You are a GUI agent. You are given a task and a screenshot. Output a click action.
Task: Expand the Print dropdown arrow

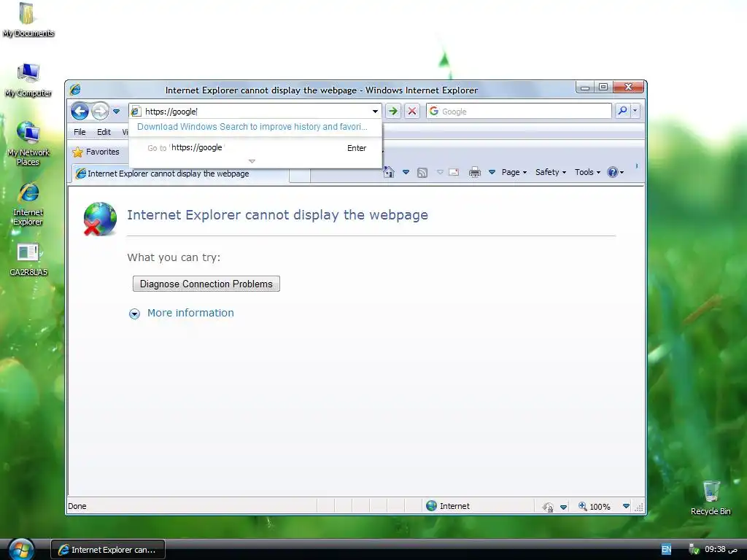point(492,172)
